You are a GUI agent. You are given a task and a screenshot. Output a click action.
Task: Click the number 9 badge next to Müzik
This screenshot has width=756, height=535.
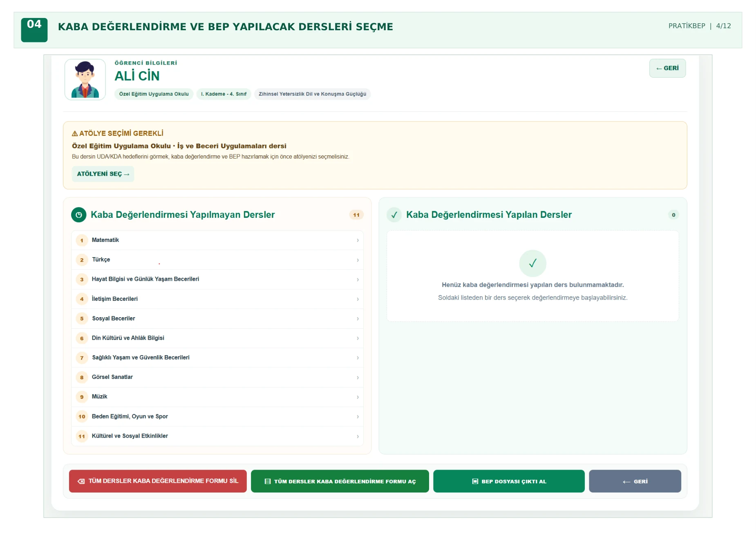pos(82,397)
